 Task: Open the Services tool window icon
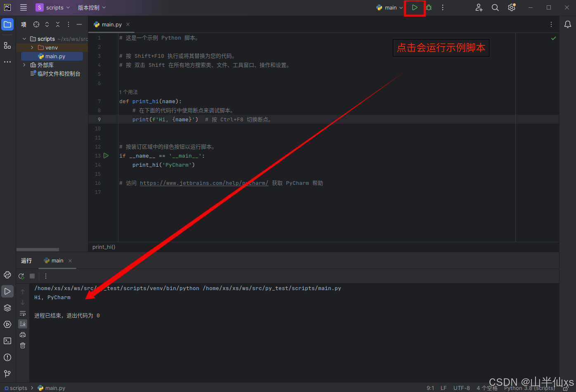(x=7, y=324)
